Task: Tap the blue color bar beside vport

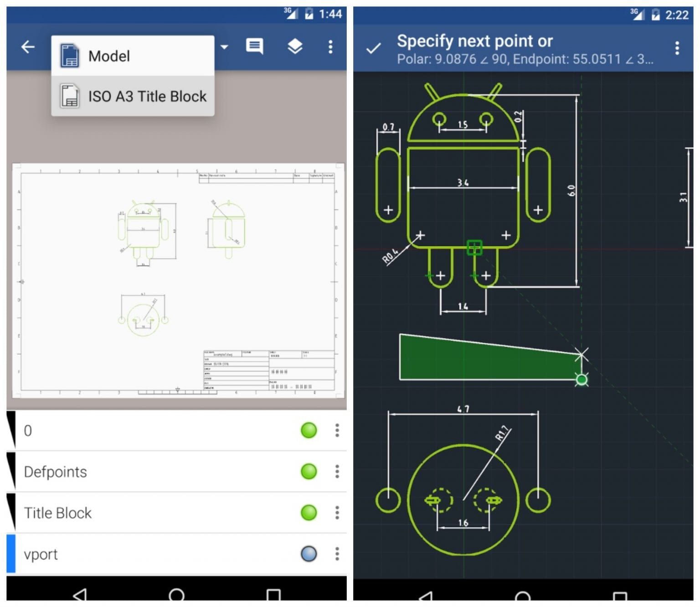Action: tap(10, 555)
